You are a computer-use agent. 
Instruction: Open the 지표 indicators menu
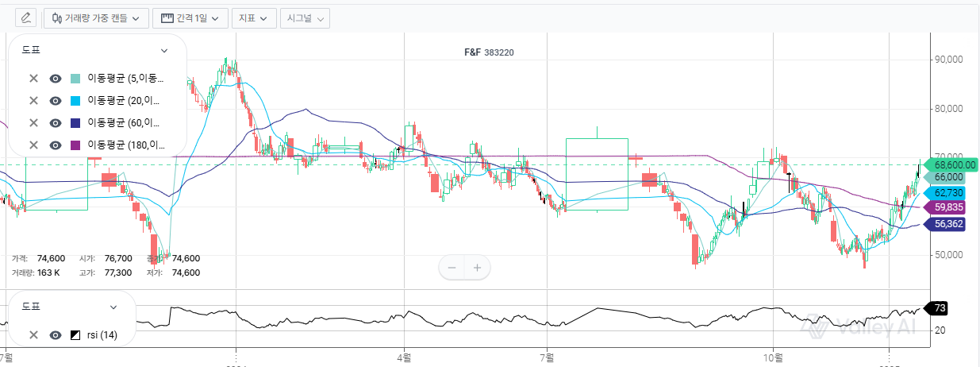tap(253, 17)
